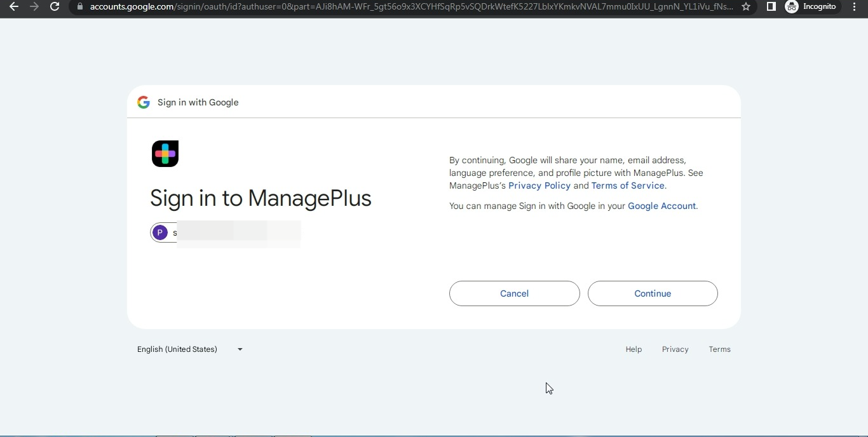Click the Incognito profile indicator
This screenshot has width=868, height=437.
tap(811, 6)
